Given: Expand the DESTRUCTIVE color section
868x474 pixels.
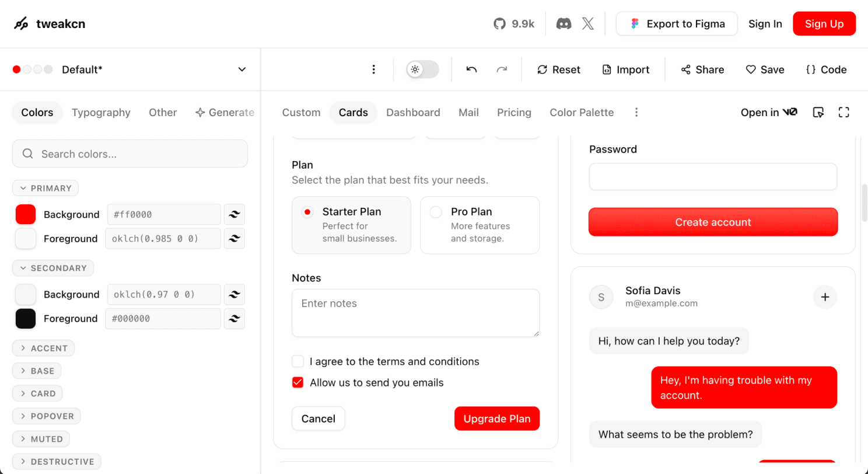Looking at the screenshot, I should (x=57, y=461).
